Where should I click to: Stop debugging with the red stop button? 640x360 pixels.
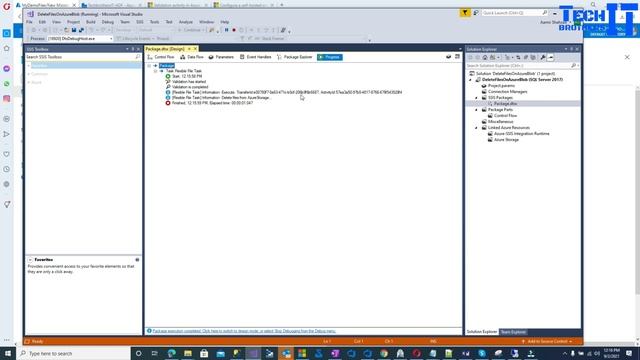pyautogui.click(x=234, y=30)
